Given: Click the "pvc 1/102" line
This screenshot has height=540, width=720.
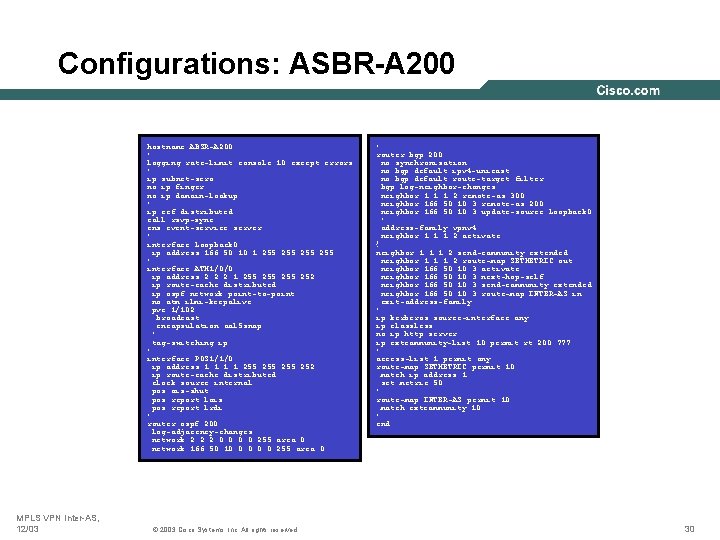Looking at the screenshot, I should (x=173, y=310).
